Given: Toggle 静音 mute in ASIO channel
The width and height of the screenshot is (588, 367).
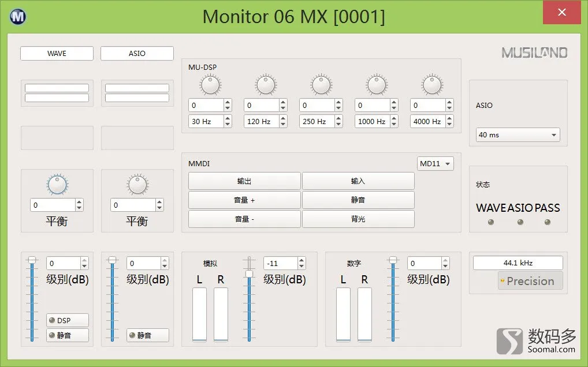Looking at the screenshot, I should (x=148, y=335).
